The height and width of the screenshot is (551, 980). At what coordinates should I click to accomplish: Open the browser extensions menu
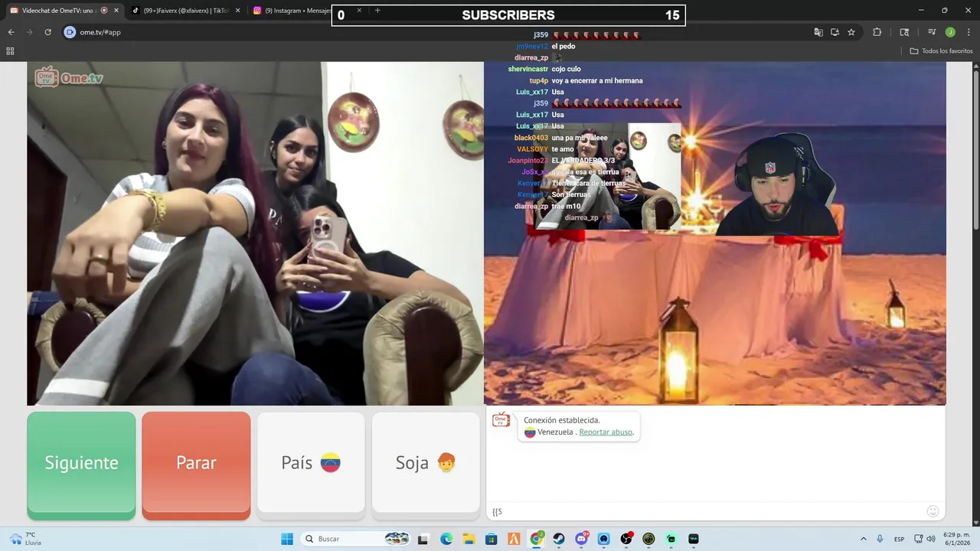pyautogui.click(x=877, y=32)
